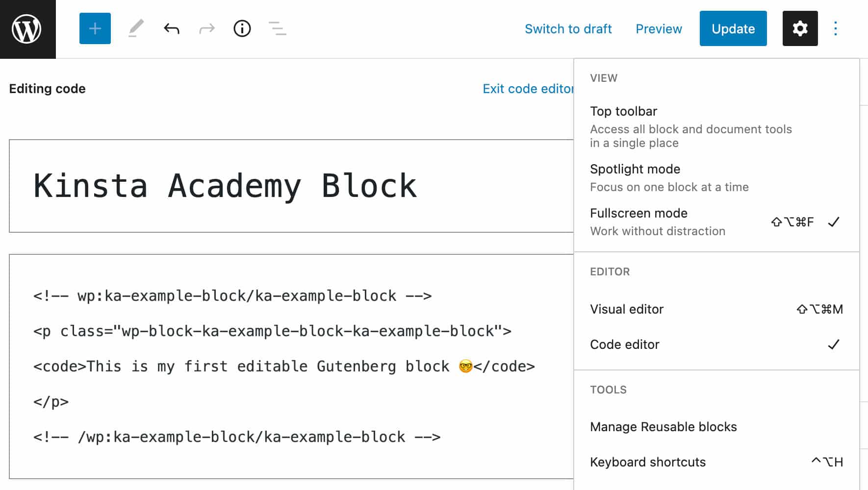868x490 pixels.
Task: Click Switch to draft
Action: point(568,29)
